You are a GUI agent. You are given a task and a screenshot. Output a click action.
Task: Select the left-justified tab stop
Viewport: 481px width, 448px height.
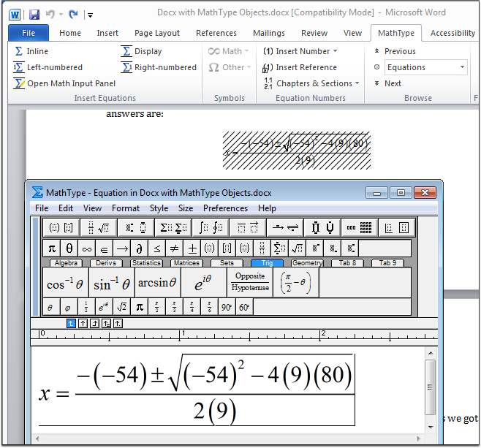coord(71,324)
